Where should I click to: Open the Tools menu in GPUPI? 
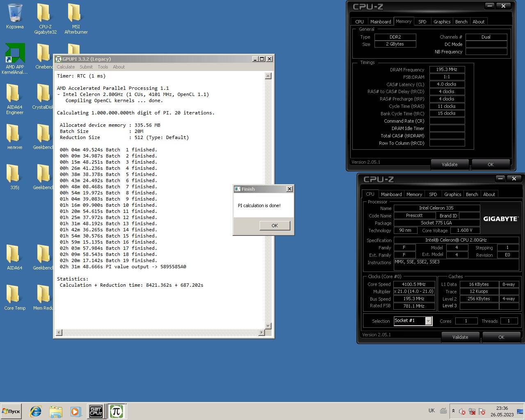(103, 67)
